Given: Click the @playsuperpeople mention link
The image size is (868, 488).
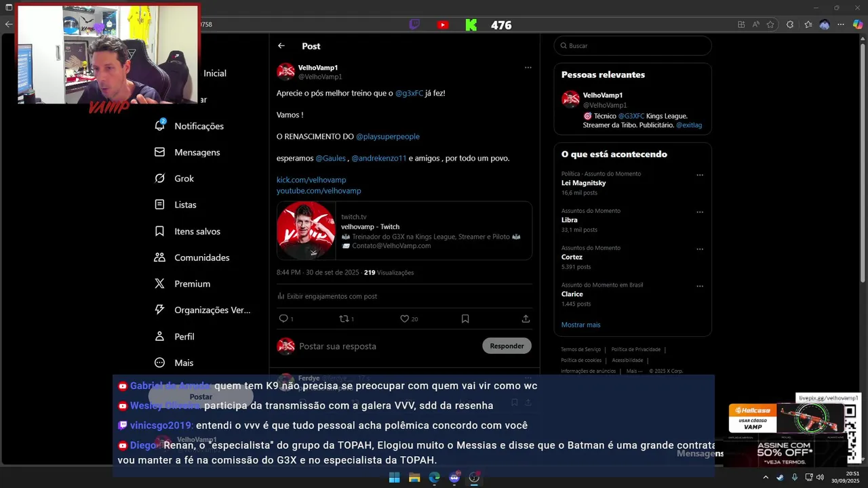Looking at the screenshot, I should click(388, 136).
